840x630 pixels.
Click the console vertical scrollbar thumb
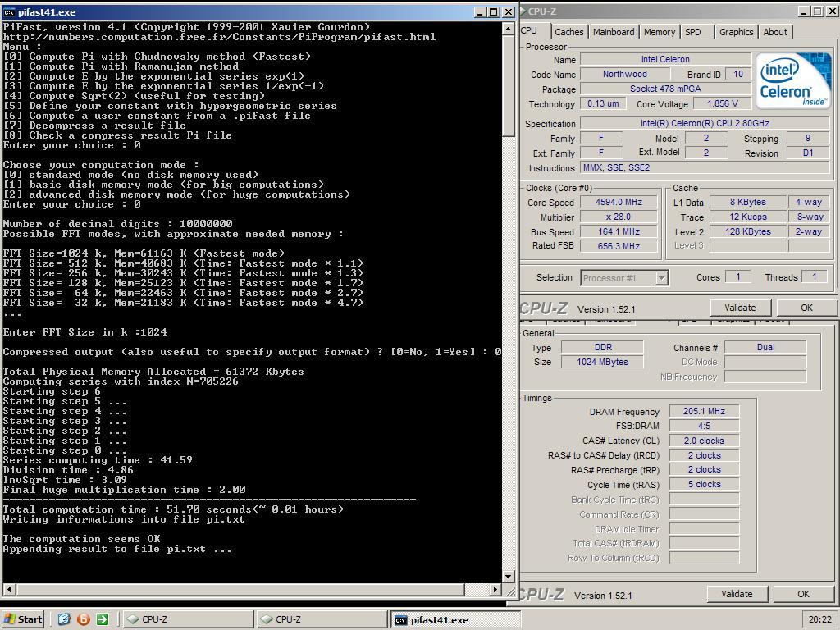[509, 85]
